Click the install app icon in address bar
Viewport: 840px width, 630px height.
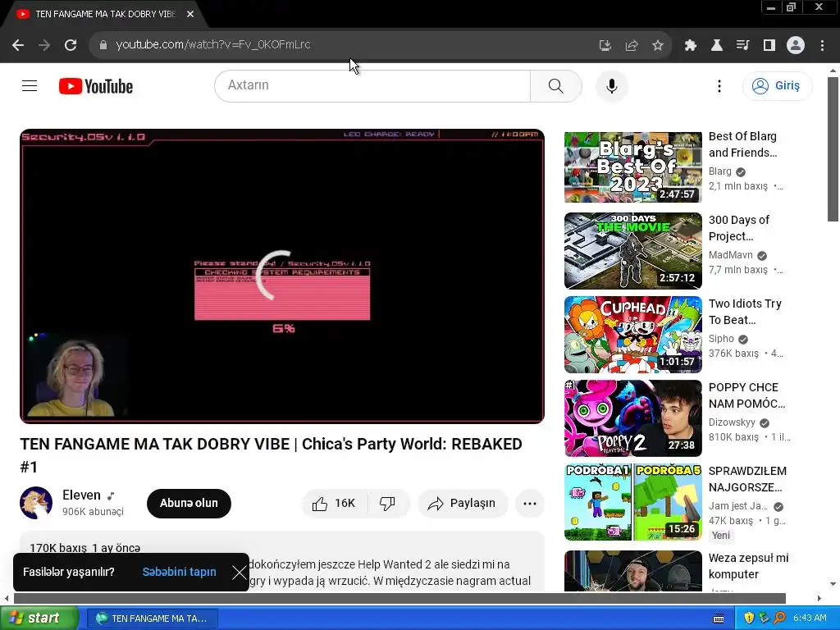(x=605, y=45)
